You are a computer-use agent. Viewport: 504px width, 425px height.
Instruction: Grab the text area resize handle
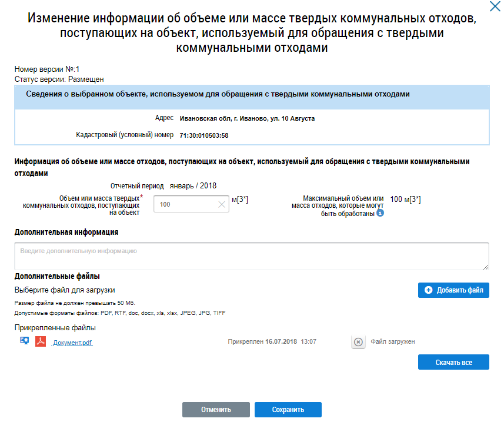[x=486, y=267]
